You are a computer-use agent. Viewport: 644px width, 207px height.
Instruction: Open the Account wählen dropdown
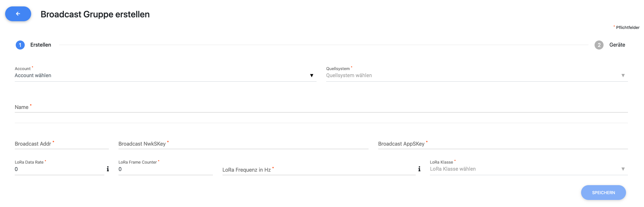(x=161, y=76)
